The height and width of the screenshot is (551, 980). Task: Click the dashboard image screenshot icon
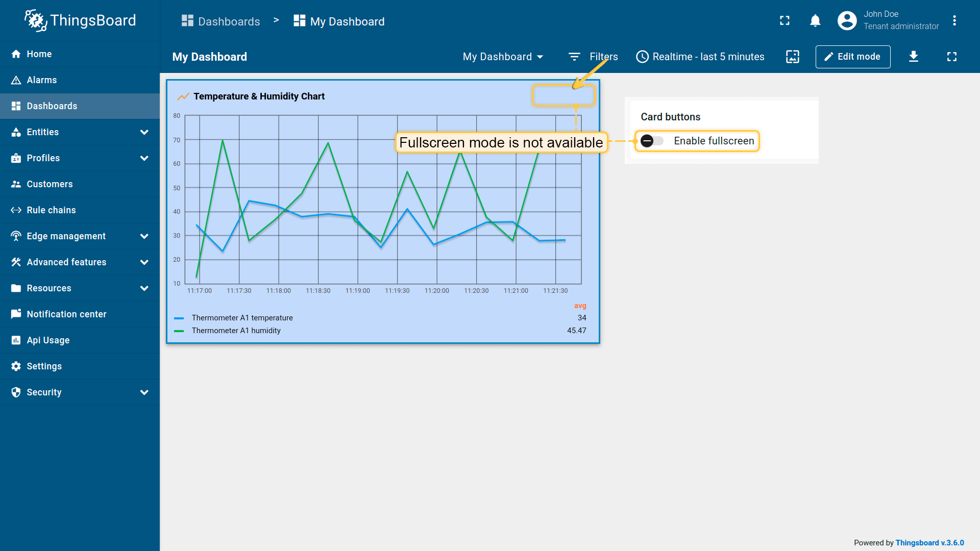(792, 57)
